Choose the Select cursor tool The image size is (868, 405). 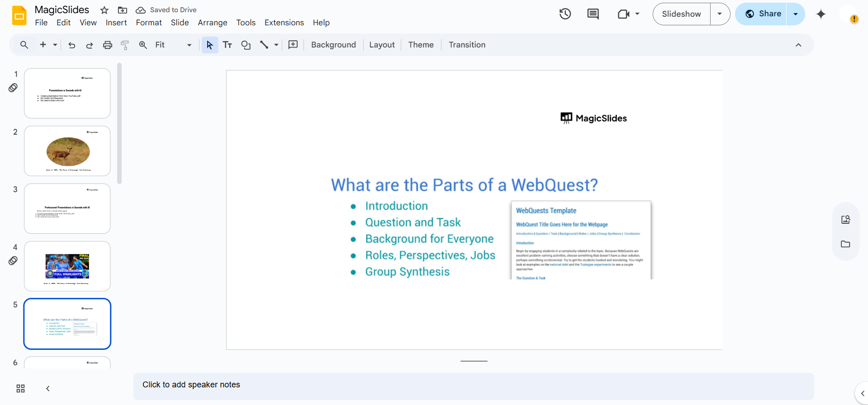point(209,45)
